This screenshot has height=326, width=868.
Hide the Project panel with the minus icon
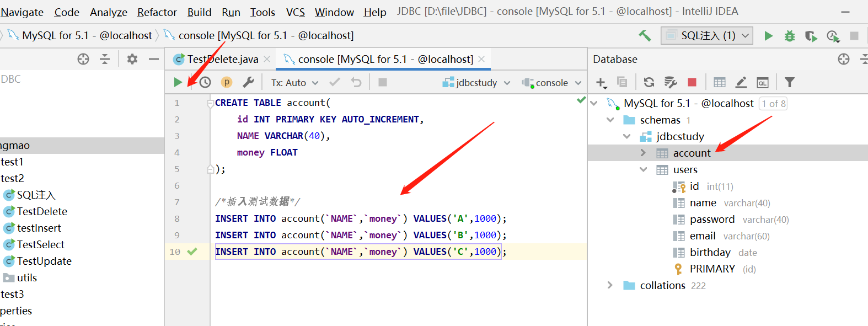(154, 59)
